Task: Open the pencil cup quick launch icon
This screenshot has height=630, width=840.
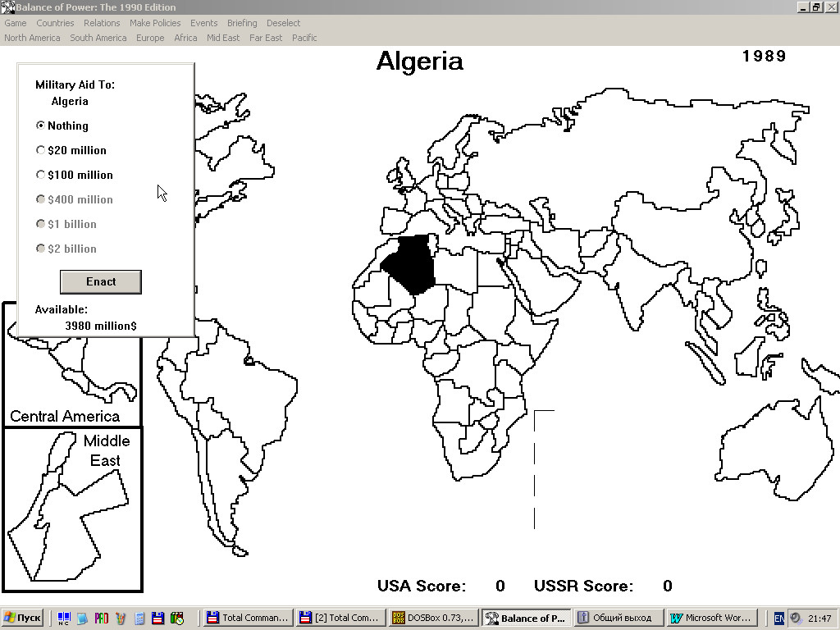Action: tap(120, 619)
